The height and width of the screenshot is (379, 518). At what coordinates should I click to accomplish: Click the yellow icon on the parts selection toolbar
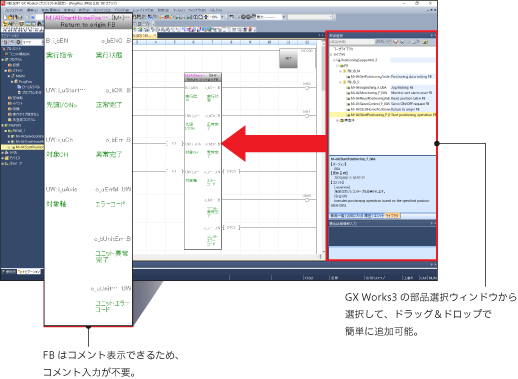click(x=425, y=42)
